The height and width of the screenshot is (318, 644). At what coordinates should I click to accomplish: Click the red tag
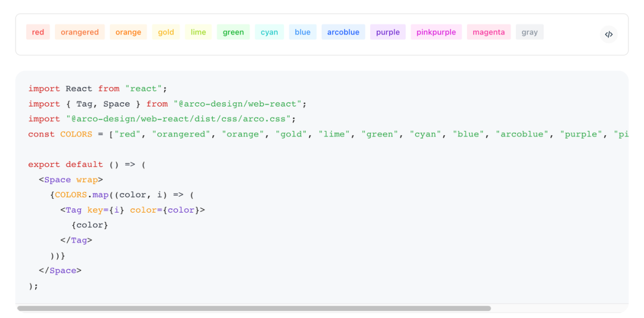(38, 32)
